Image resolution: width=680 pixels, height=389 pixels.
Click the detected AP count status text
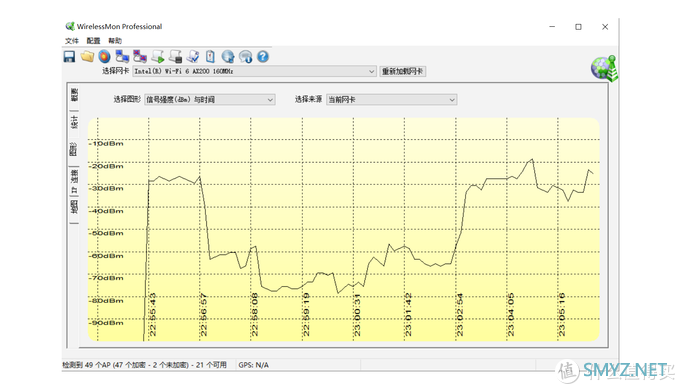144,365
